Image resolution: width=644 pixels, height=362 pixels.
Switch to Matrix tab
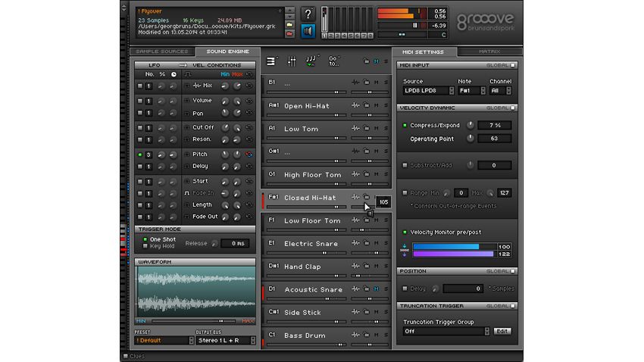pyautogui.click(x=489, y=51)
